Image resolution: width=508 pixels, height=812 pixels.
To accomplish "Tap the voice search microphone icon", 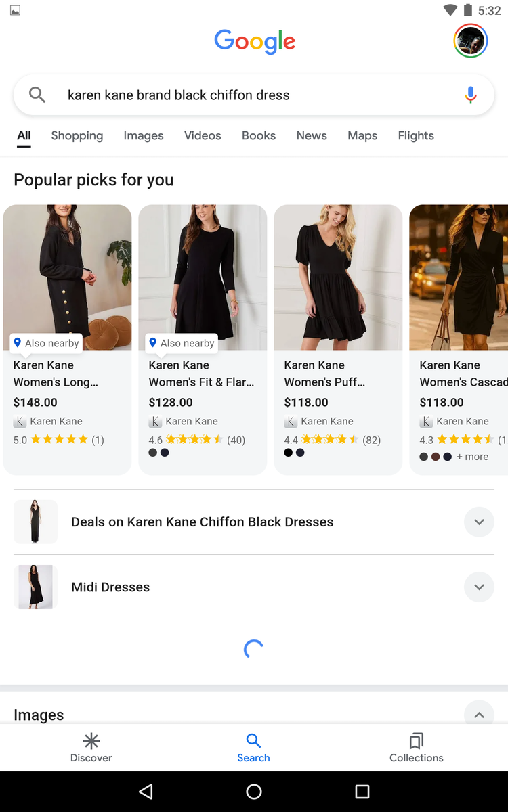I will click(471, 95).
